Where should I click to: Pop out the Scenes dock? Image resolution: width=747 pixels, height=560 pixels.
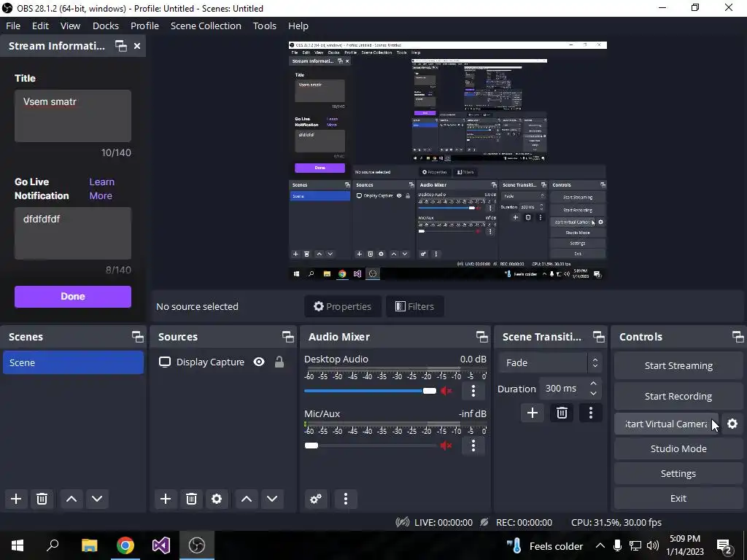[x=138, y=337]
